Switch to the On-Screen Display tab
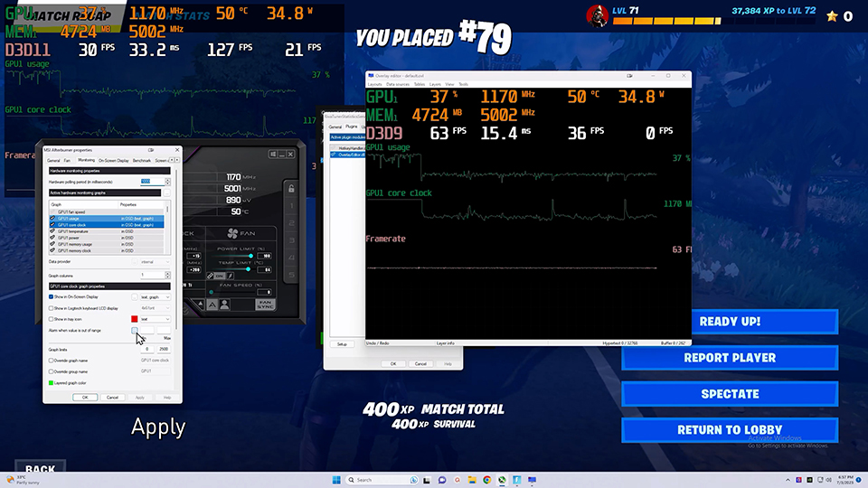 (x=114, y=161)
